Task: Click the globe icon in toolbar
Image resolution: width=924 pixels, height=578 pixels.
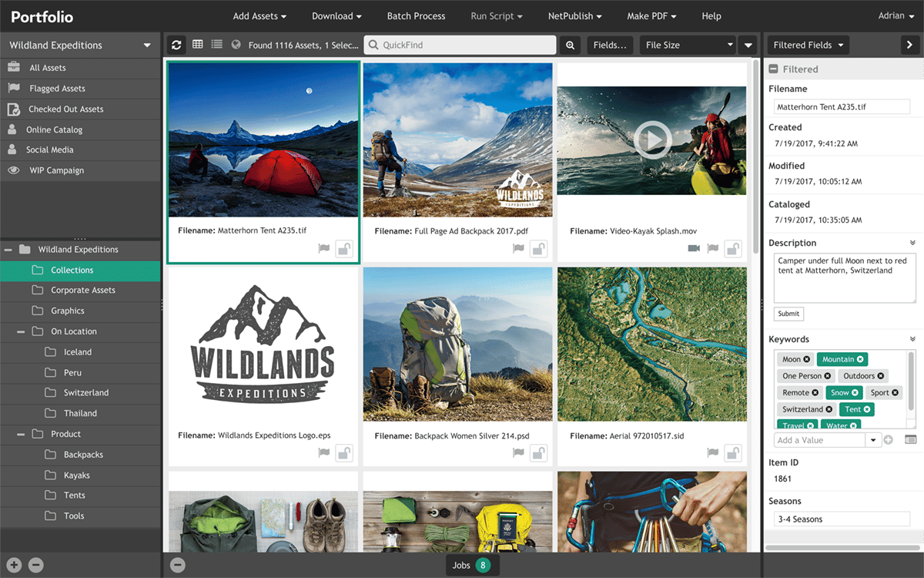Action: (236, 45)
